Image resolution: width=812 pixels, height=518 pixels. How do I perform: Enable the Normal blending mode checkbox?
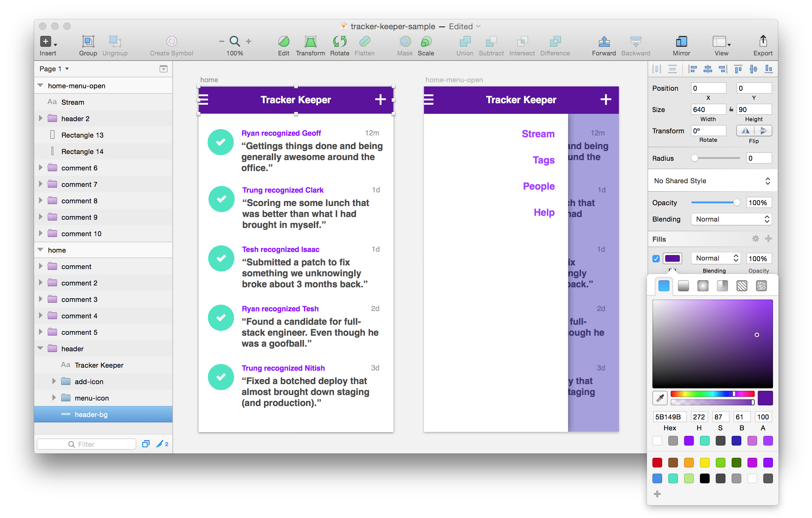655,258
